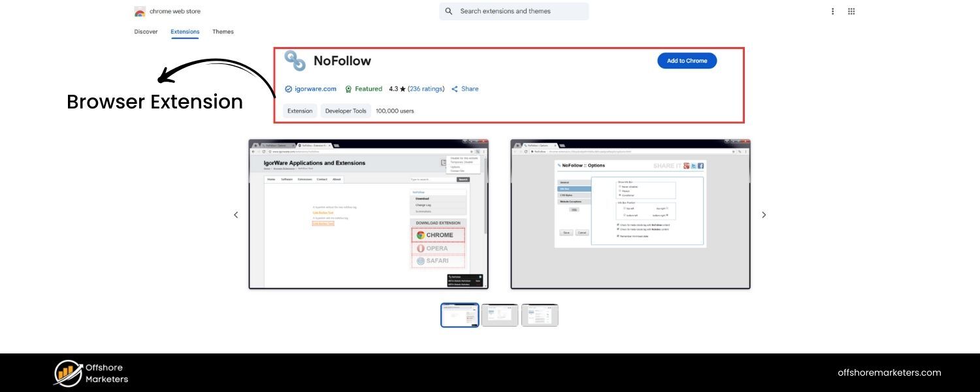Viewport: 980px width, 392px height.
Task: Click the next screenshot arrow
Action: click(763, 214)
